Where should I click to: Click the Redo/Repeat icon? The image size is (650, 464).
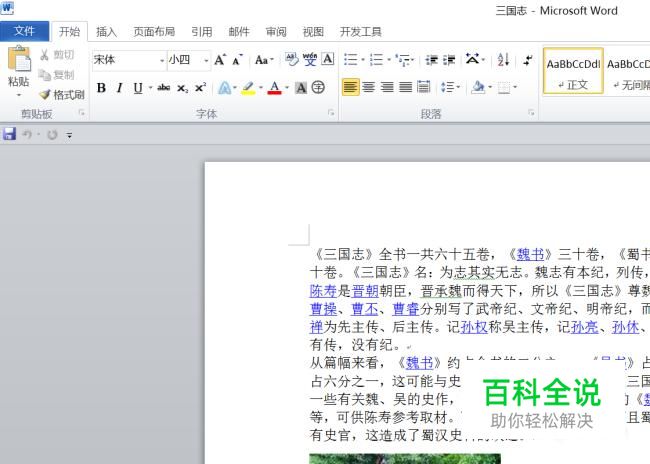[52, 134]
